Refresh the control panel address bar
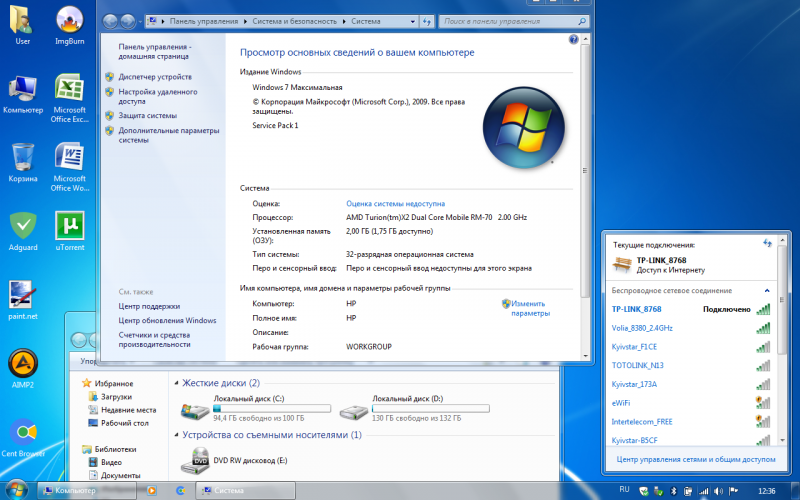Screen dimensions: 800x500 coord(427,21)
